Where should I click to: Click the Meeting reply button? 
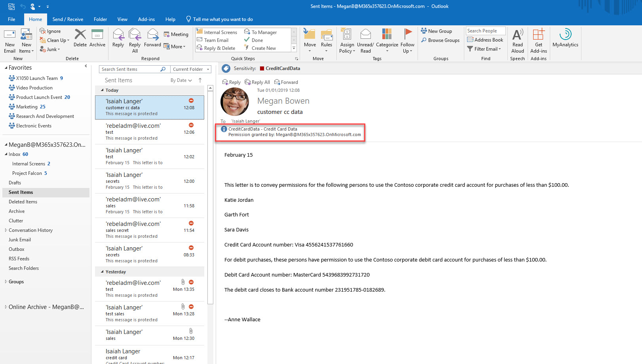176,34
